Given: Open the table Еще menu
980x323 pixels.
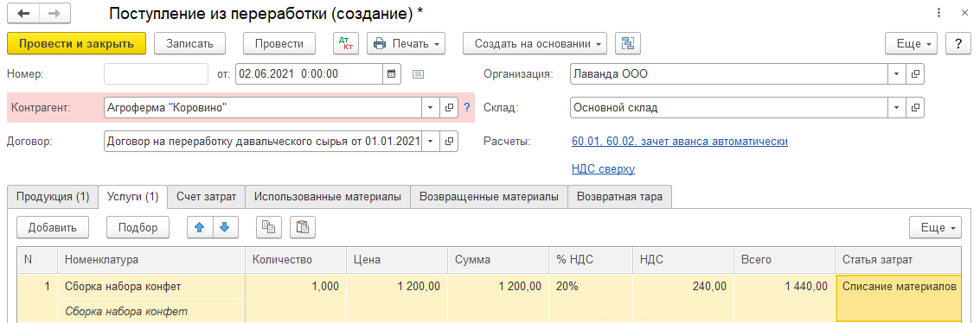Looking at the screenshot, I should 935,227.
